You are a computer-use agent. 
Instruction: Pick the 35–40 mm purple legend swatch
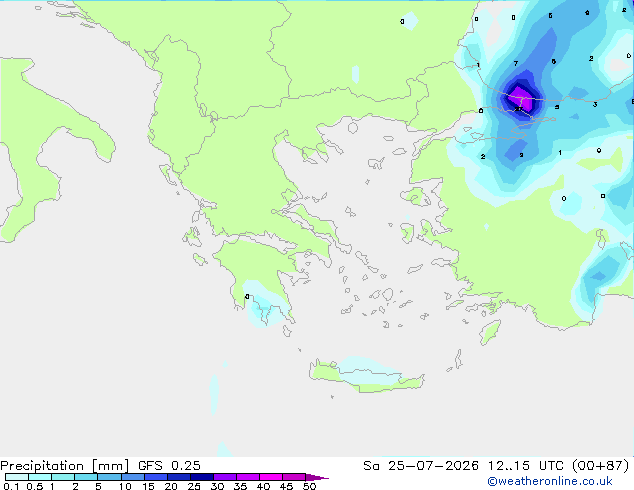coord(248,477)
